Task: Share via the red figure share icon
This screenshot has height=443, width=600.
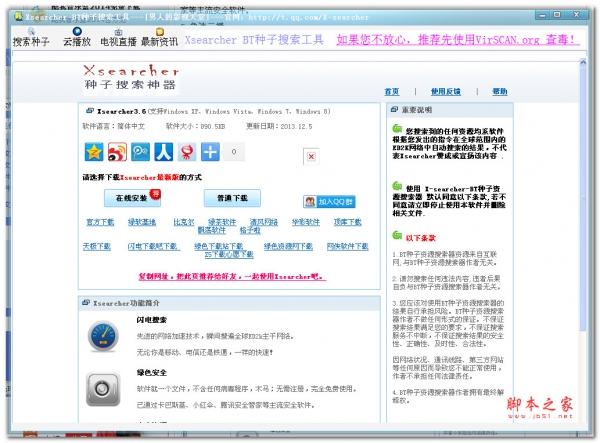Action: [x=187, y=152]
